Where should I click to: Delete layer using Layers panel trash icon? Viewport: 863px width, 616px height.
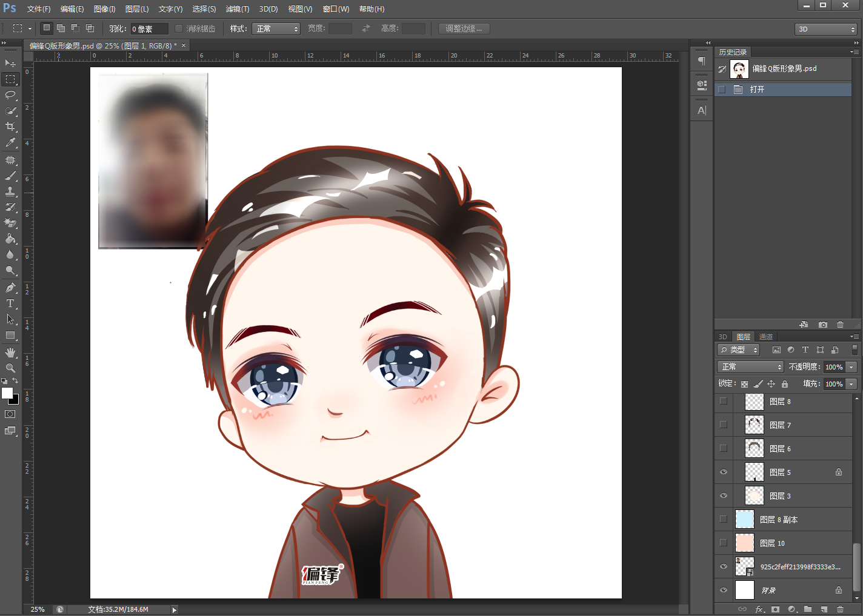click(x=840, y=609)
